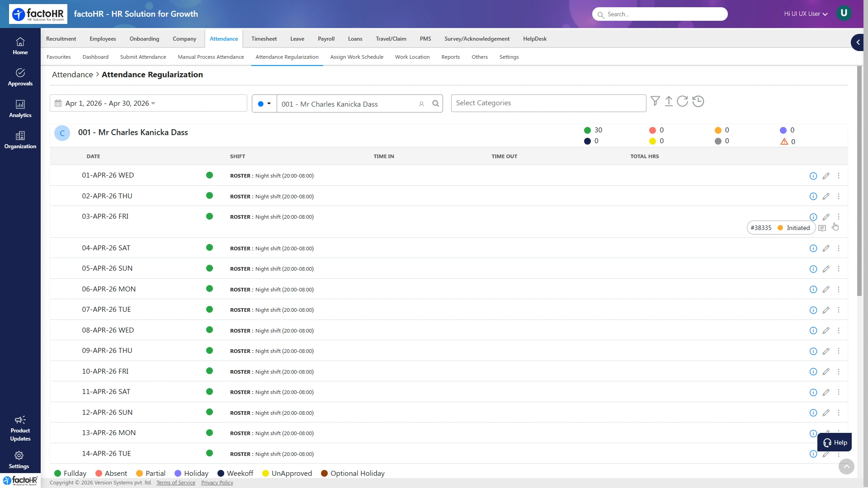
Task: Click the factoHR logo
Action: 38,14
